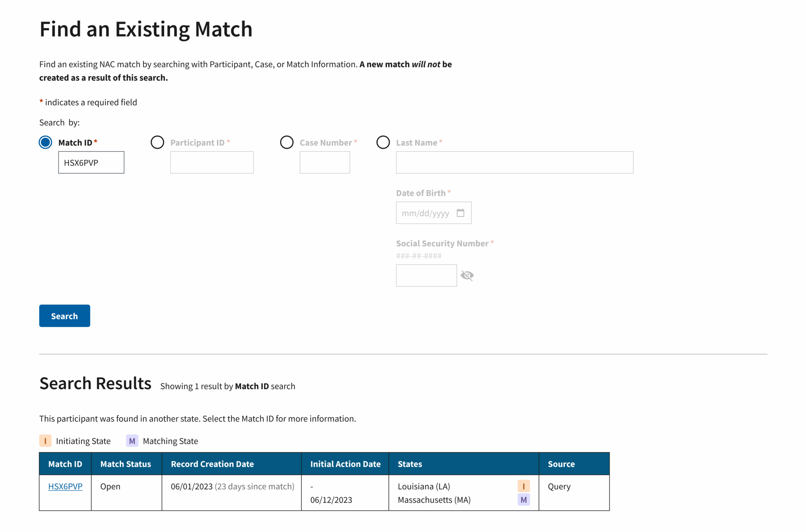Click the Social Security Number field

(x=426, y=275)
